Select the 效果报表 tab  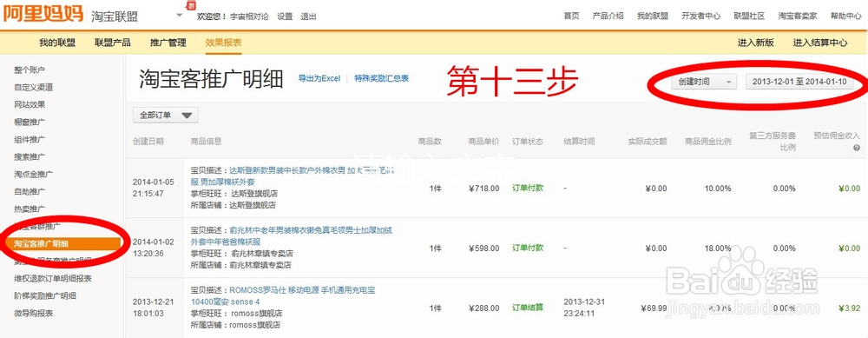223,43
